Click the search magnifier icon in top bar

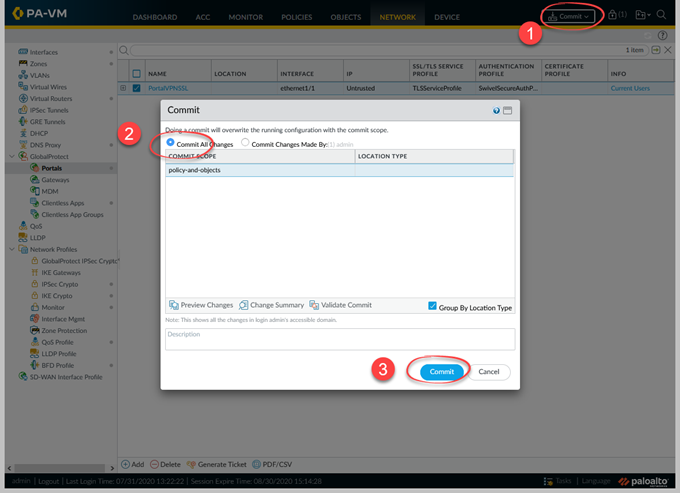(x=662, y=16)
